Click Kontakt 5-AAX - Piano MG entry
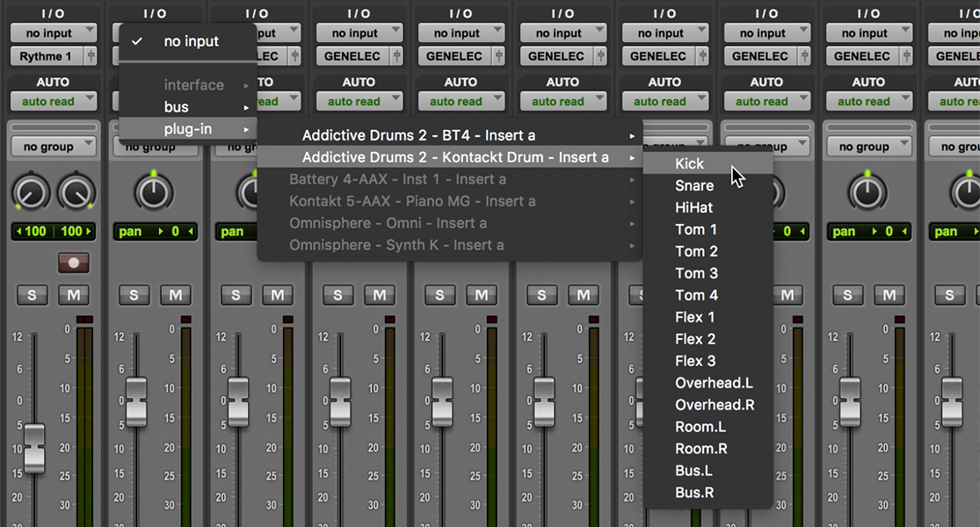 [x=450, y=201]
